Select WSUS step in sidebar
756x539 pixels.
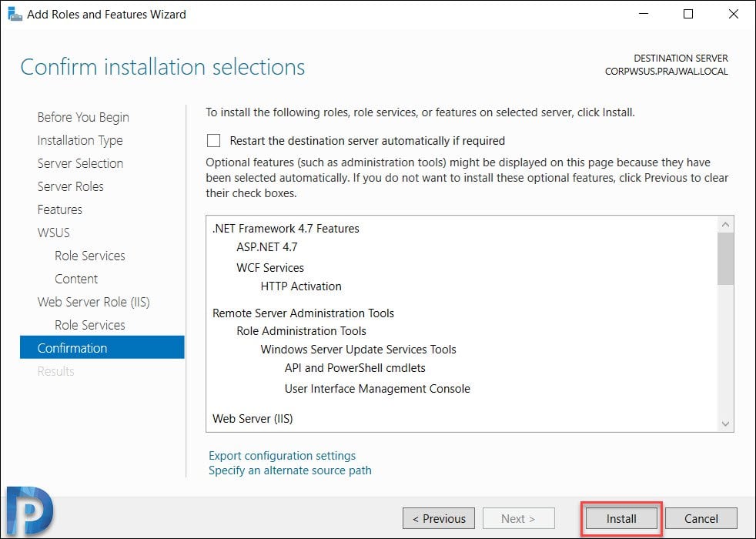[x=54, y=233]
